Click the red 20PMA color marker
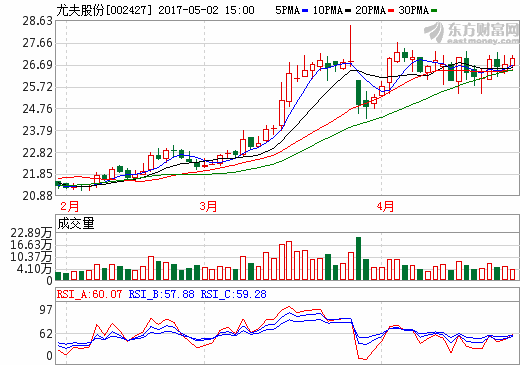This screenshot has width=520, height=365. point(391,11)
